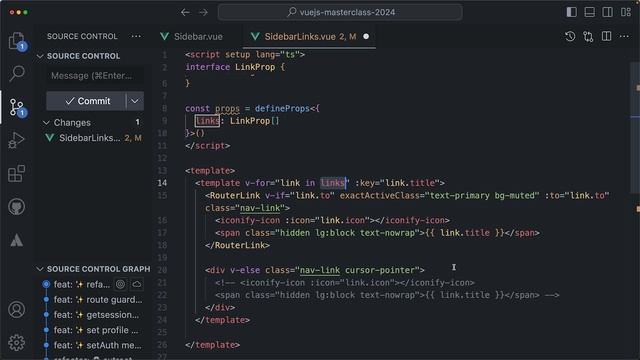Toggle the primary sidebar layout icon

571,12
